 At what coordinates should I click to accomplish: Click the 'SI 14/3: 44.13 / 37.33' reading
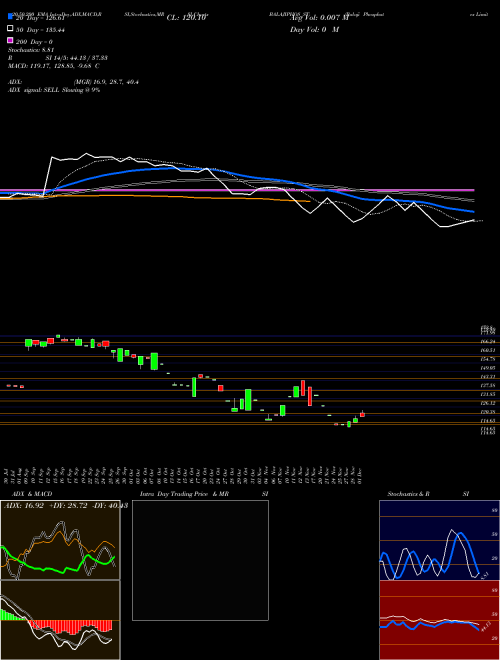tap(77, 58)
